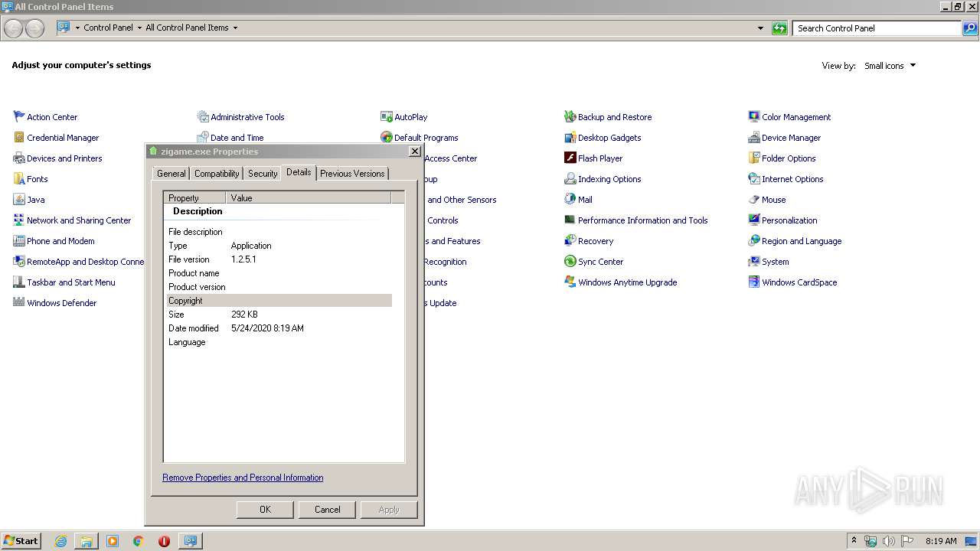Expand arrow after All Control Panel Items
Screen dimensions: 980x551
[235, 28]
